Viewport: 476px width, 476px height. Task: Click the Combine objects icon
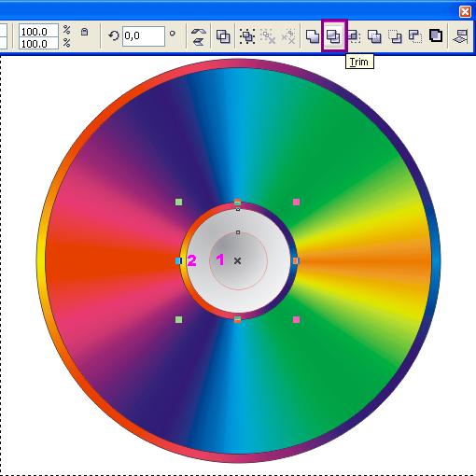pyautogui.click(x=223, y=36)
